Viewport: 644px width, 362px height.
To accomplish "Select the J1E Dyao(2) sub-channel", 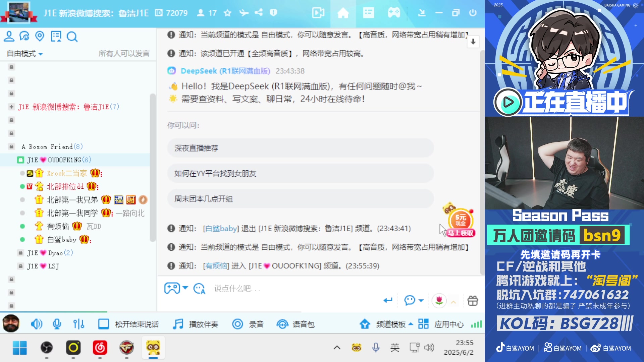I will click(x=50, y=253).
